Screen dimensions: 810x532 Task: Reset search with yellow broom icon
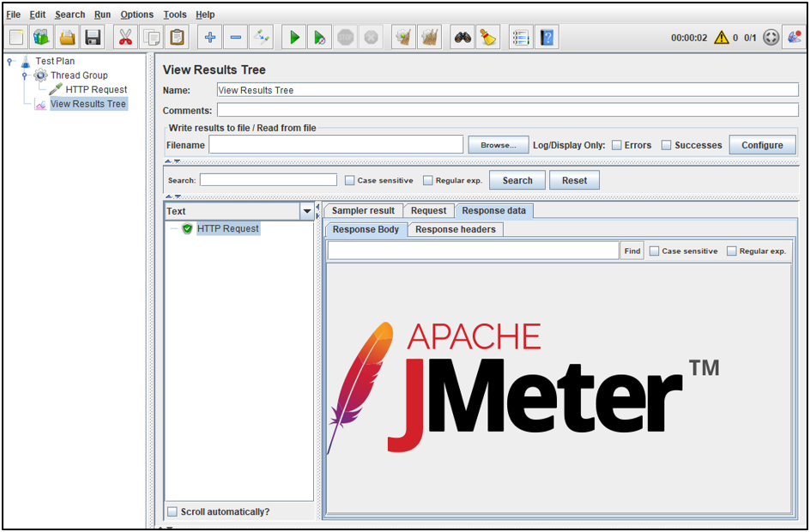coord(487,38)
